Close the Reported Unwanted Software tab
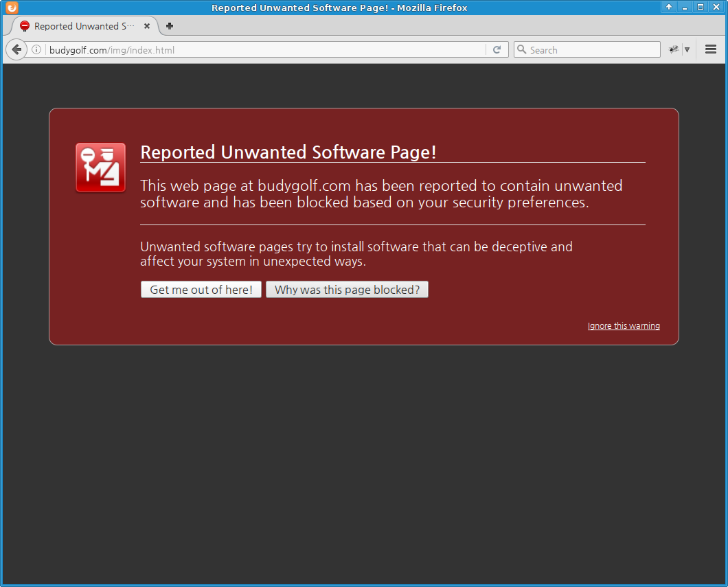This screenshot has height=587, width=728. [x=147, y=26]
